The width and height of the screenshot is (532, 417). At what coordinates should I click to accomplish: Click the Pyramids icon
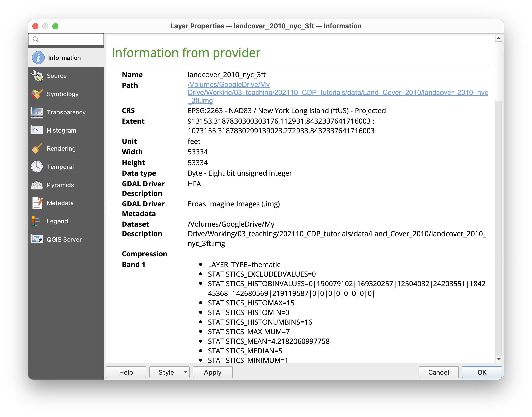(37, 185)
